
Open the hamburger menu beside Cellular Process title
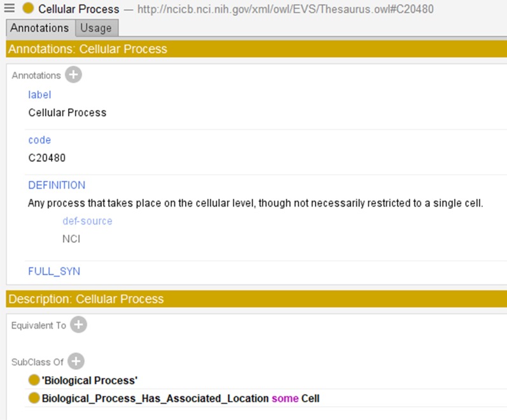pyautogui.click(x=10, y=8)
